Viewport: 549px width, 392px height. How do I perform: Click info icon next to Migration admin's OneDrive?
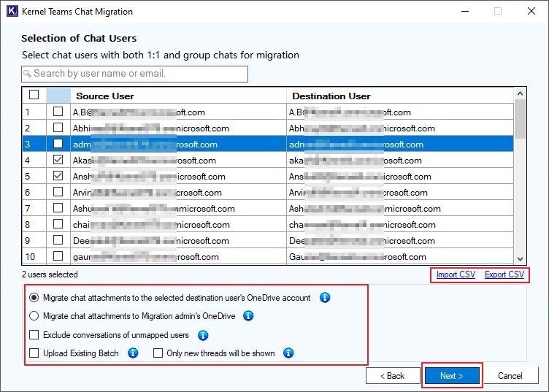coord(248,315)
